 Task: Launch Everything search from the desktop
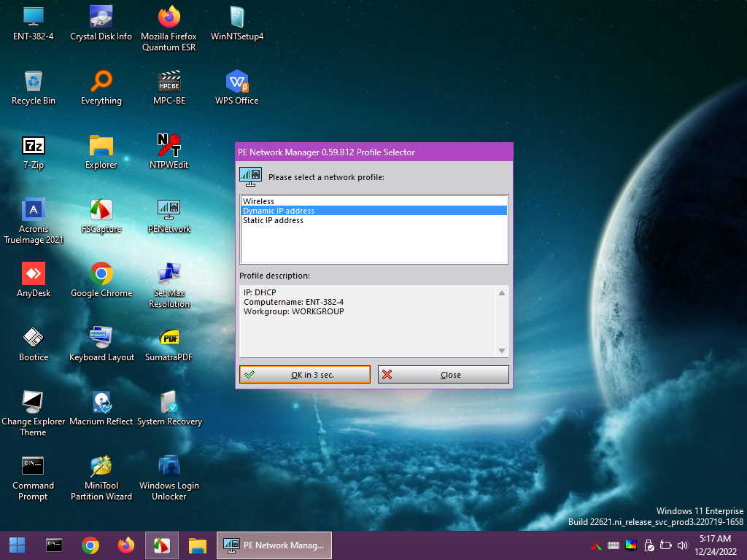point(101,87)
